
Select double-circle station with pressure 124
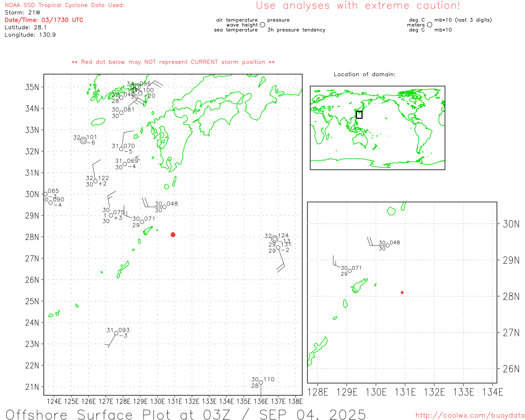[275, 239]
